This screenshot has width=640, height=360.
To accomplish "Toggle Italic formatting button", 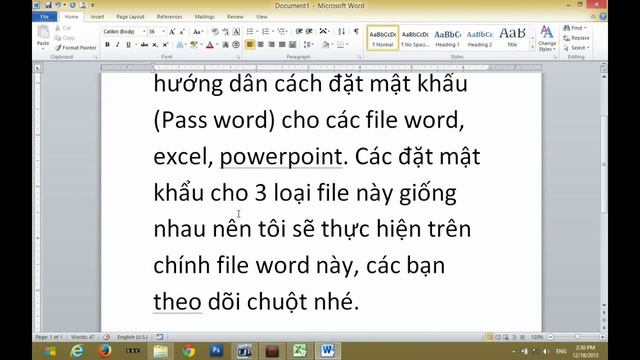I will 118,44.
